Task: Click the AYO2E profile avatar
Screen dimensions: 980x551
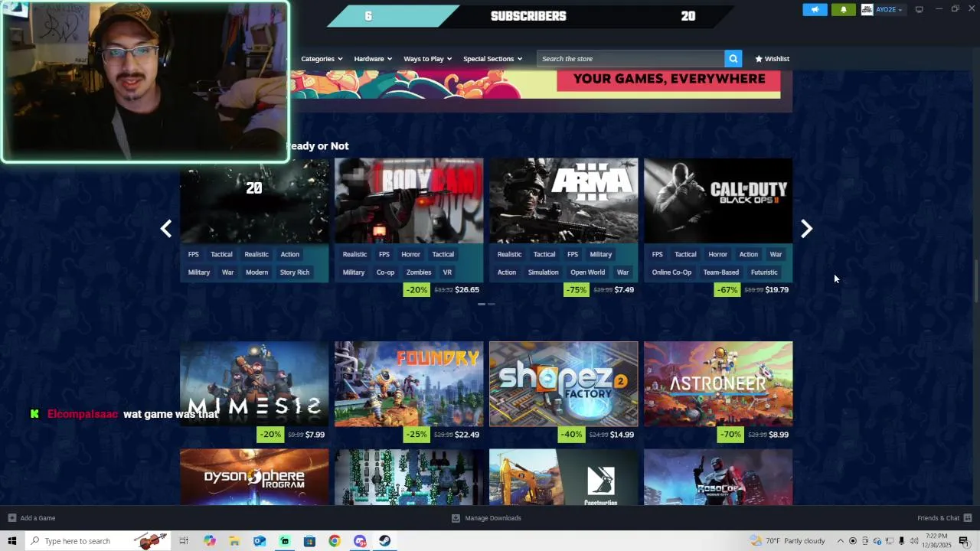Action: pos(867,9)
